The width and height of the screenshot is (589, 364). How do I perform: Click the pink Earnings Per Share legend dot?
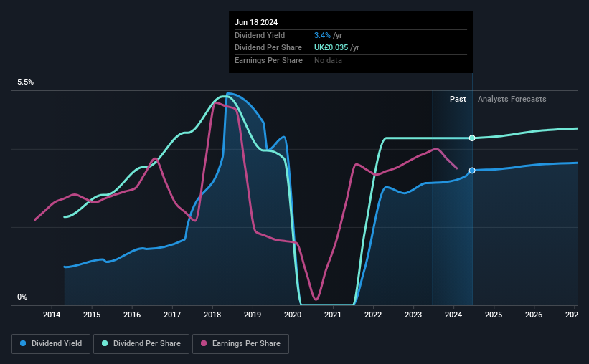tap(204, 343)
